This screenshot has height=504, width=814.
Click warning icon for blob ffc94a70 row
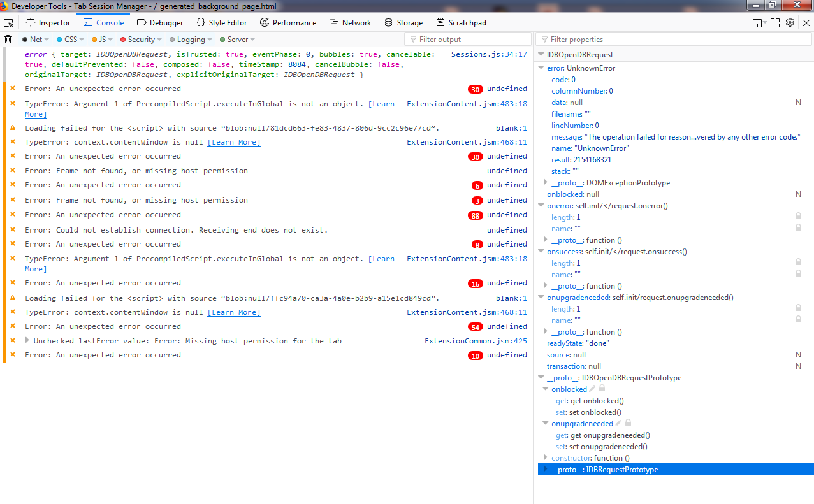[13, 298]
